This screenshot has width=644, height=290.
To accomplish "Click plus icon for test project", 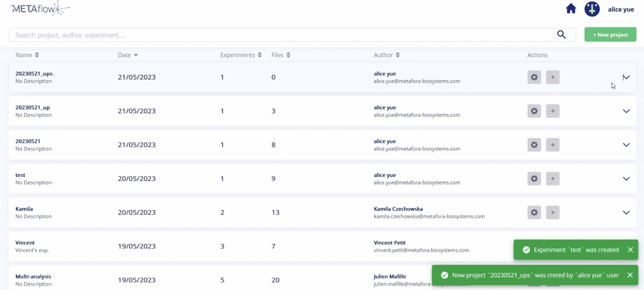I will click(553, 179).
